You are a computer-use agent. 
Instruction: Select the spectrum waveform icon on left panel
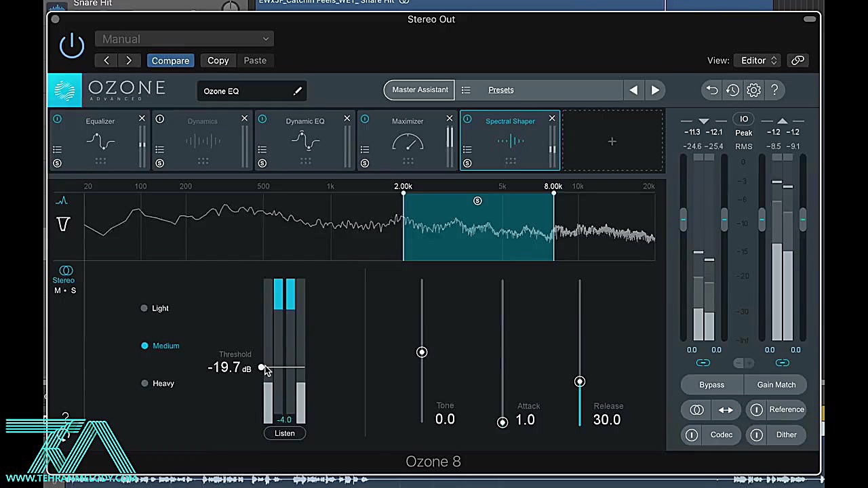62,200
